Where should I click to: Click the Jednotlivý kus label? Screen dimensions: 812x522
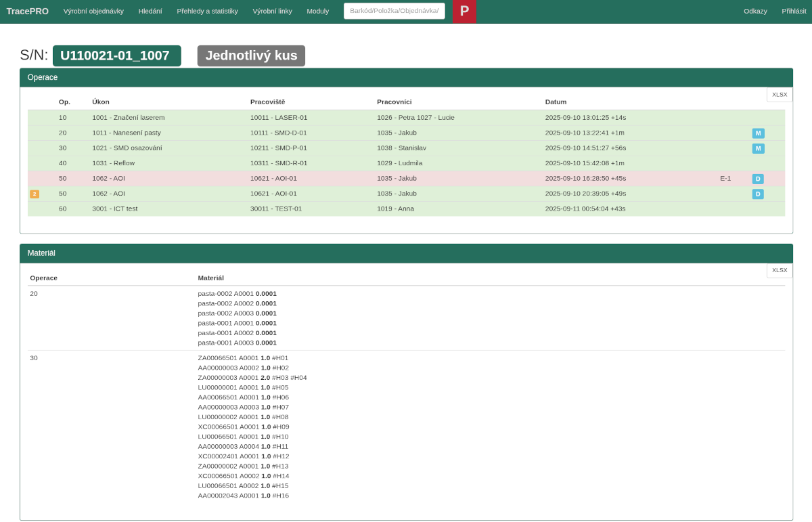pyautogui.click(x=251, y=56)
